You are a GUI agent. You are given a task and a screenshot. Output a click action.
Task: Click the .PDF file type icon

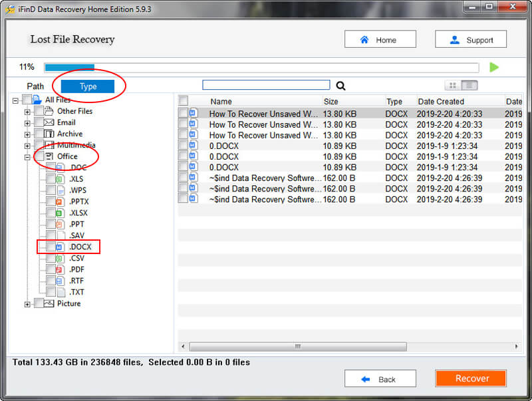coord(60,270)
